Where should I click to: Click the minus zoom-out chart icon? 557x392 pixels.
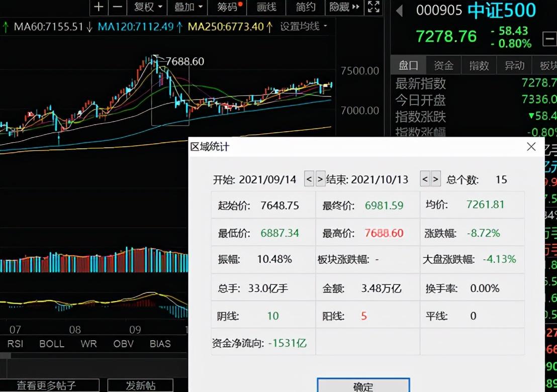point(118,7)
